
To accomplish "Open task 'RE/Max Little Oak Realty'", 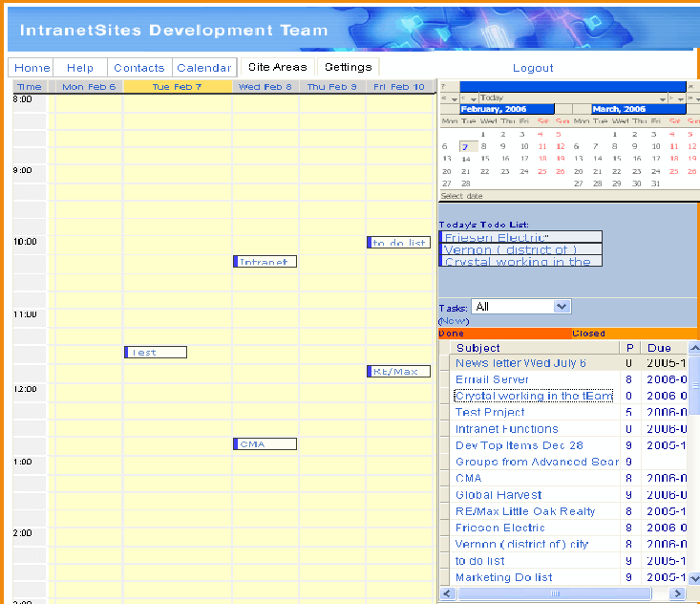I will point(525,511).
